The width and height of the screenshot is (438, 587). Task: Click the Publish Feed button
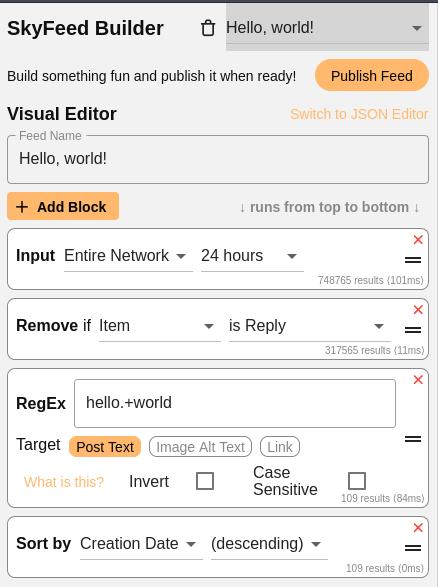coord(372,75)
